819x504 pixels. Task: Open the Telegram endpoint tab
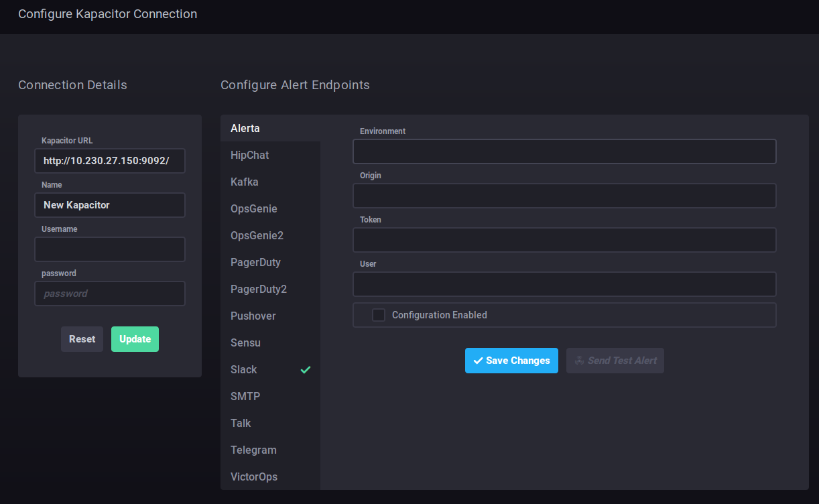pyautogui.click(x=270, y=450)
